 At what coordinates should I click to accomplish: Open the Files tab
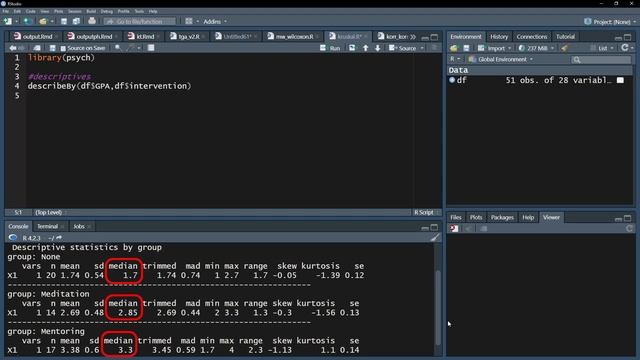pyautogui.click(x=456, y=217)
